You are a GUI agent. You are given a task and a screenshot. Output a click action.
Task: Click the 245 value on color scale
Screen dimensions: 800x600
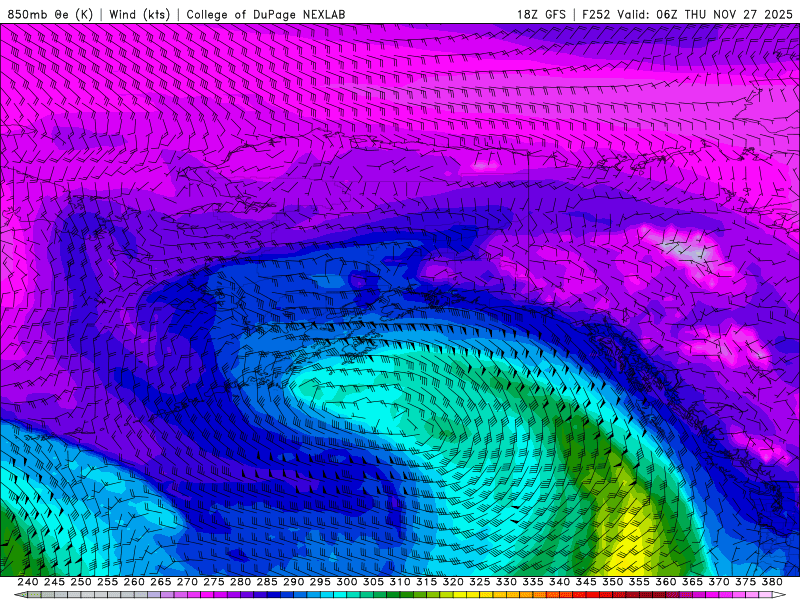pos(54,582)
